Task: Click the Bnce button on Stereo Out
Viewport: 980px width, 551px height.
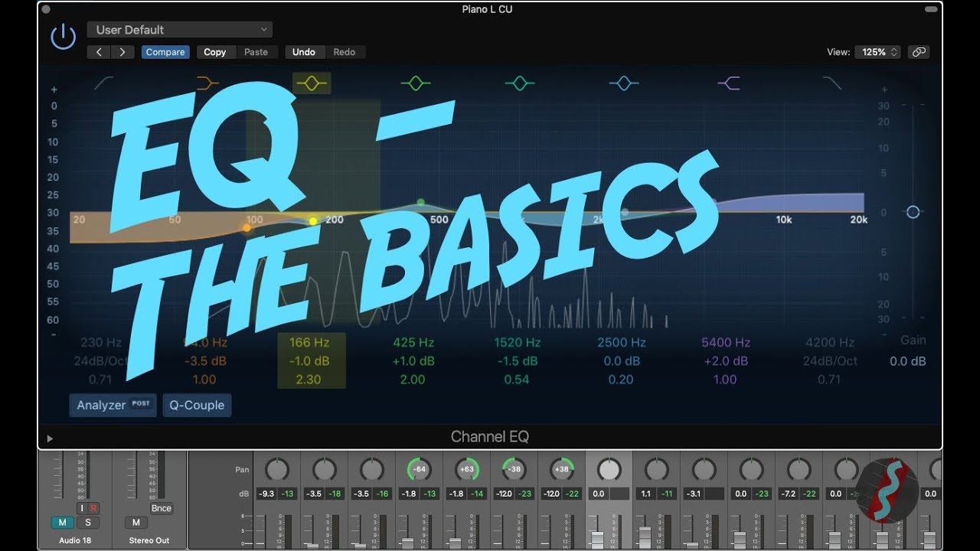Action: 162,508
